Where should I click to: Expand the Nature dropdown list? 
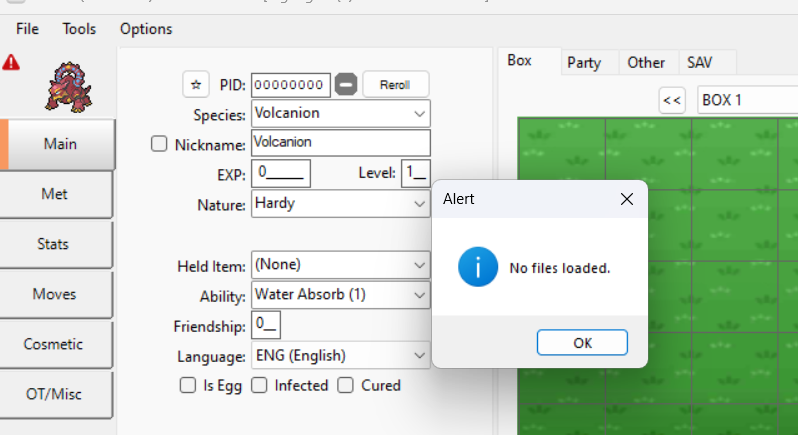coord(419,204)
